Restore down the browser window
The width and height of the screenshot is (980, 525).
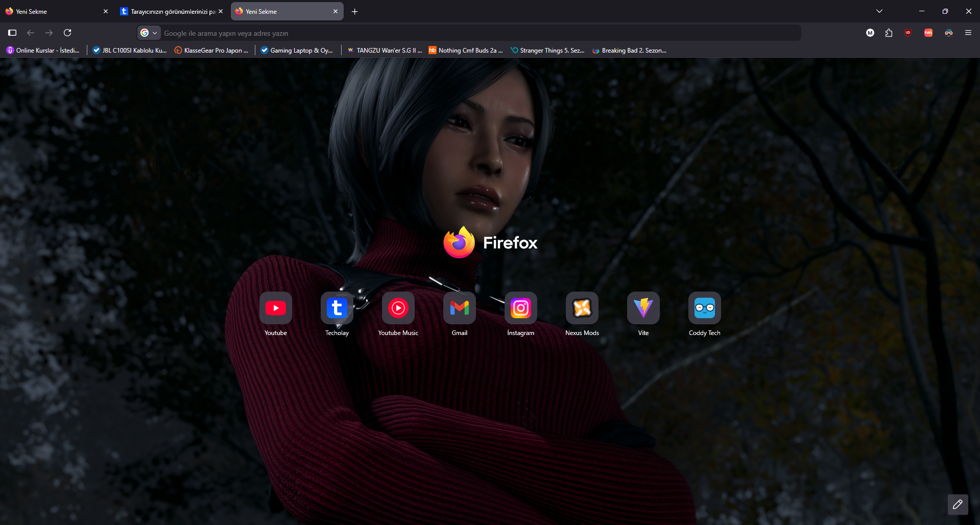click(x=945, y=11)
